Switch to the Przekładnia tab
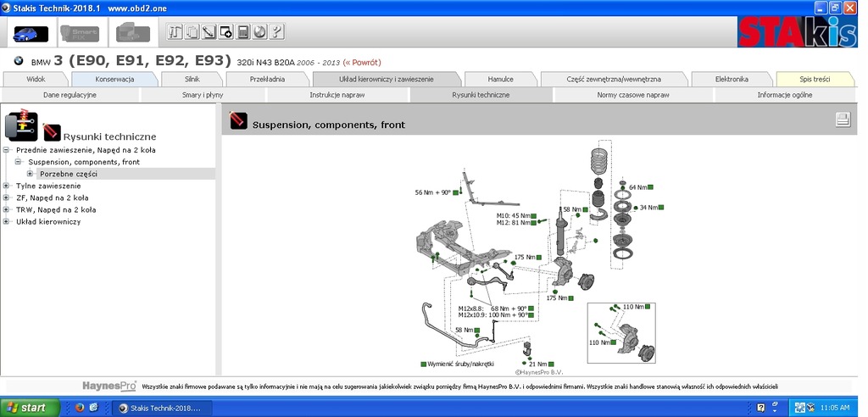 (x=267, y=79)
